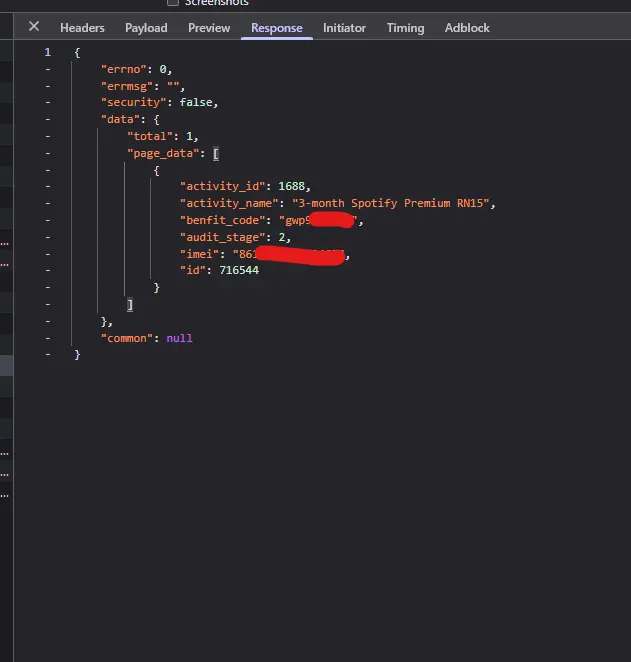This screenshot has height=662, width=631.
Task: Switch to the Payload tab
Action: click(x=146, y=28)
